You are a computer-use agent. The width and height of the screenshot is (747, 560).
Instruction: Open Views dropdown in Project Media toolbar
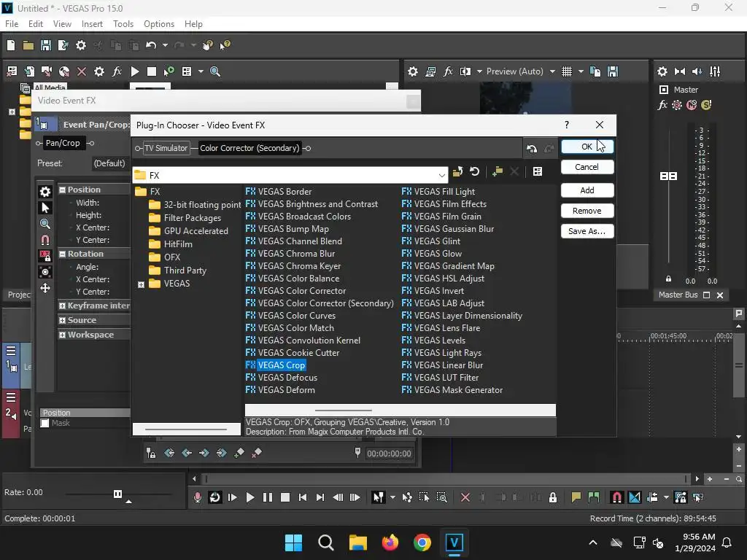pyautogui.click(x=201, y=71)
